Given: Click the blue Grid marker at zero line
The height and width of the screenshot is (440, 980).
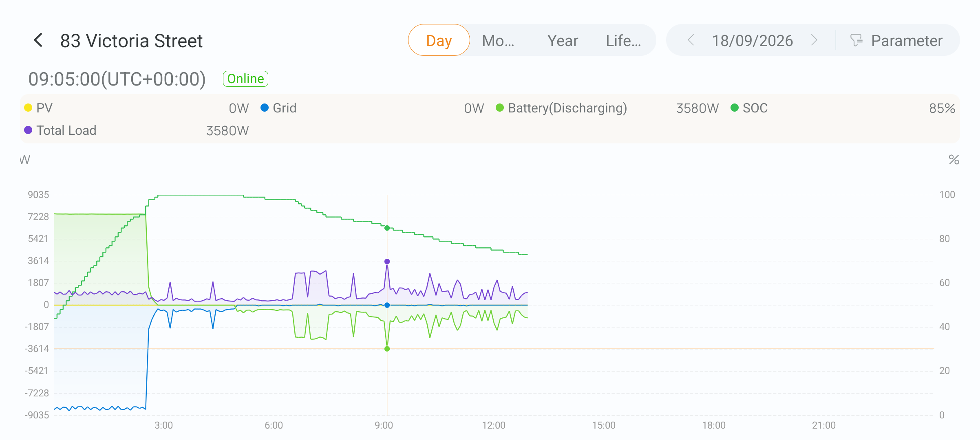Looking at the screenshot, I should click(387, 305).
